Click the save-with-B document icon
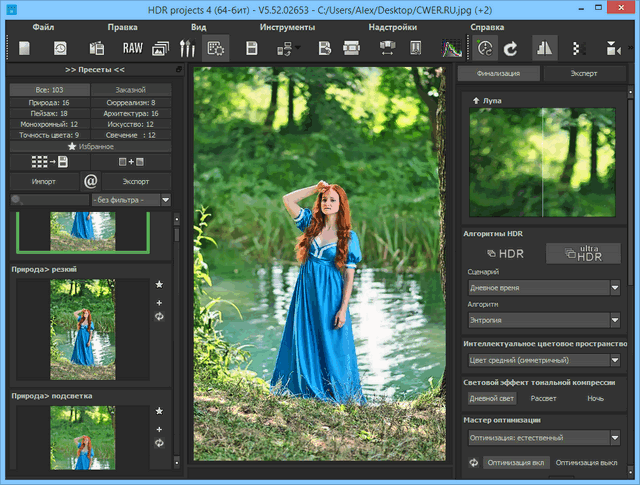This screenshot has width=640, height=485. click(x=325, y=49)
